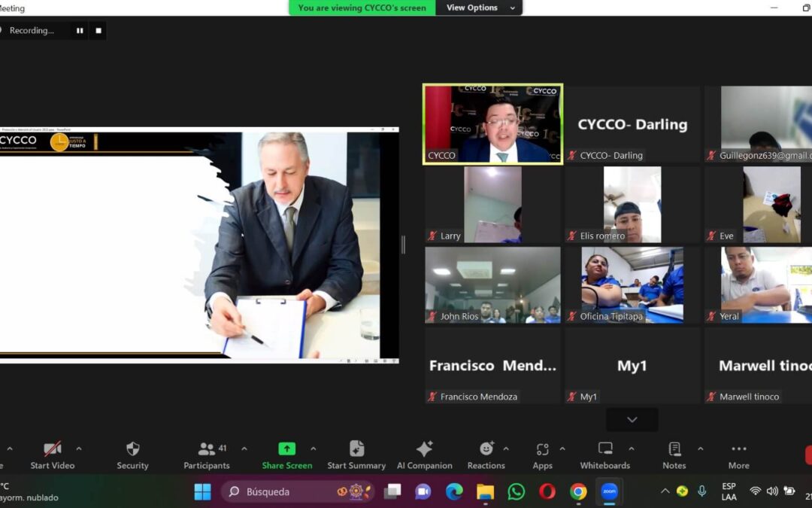Open the Participants panel
This screenshot has height=508, width=812.
pos(207,455)
